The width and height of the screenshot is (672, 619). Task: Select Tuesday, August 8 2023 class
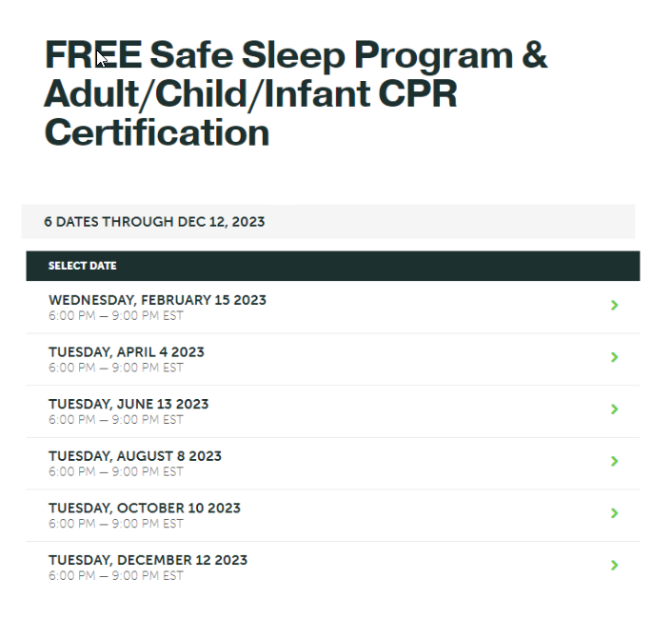point(333,464)
